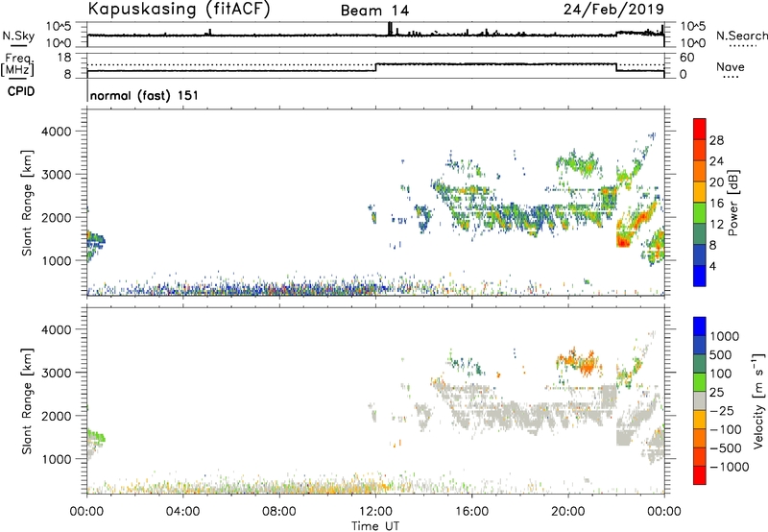
Task: Click the blue bottom of the power colorbar
Action: click(700, 276)
